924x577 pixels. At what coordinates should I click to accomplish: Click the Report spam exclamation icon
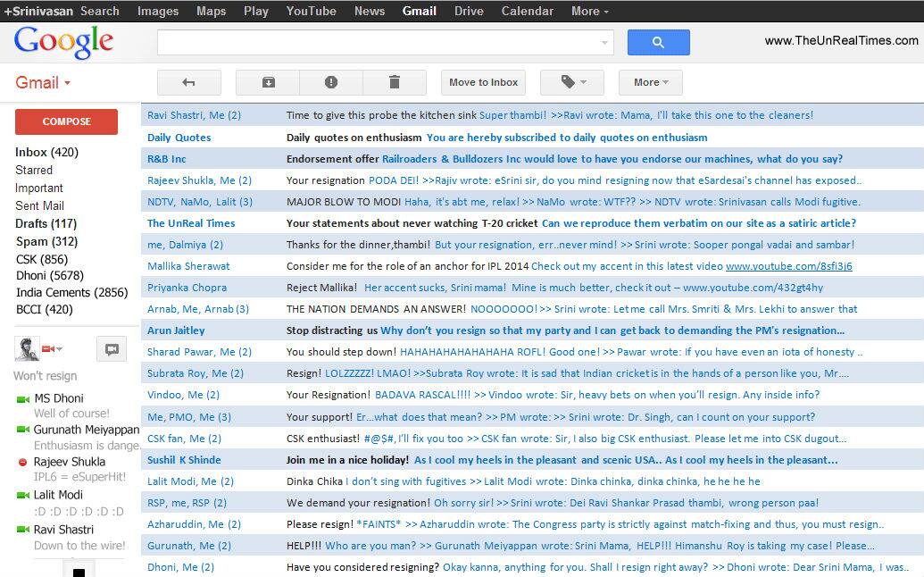click(x=331, y=82)
